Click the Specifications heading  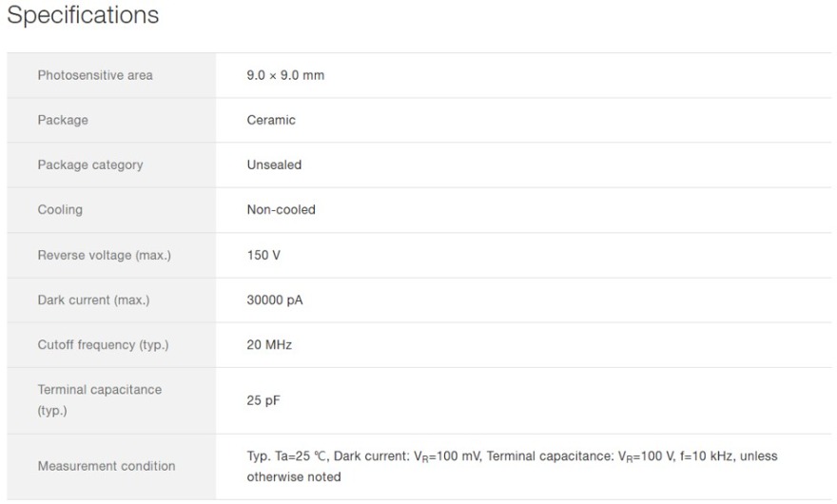tap(83, 15)
